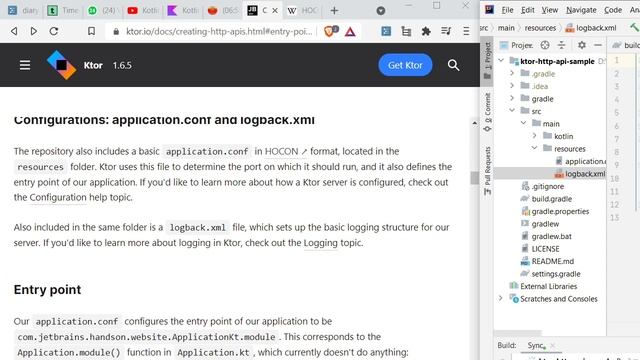Open Project view dropdown
This screenshot has height=360, width=640.
pos(517,45)
